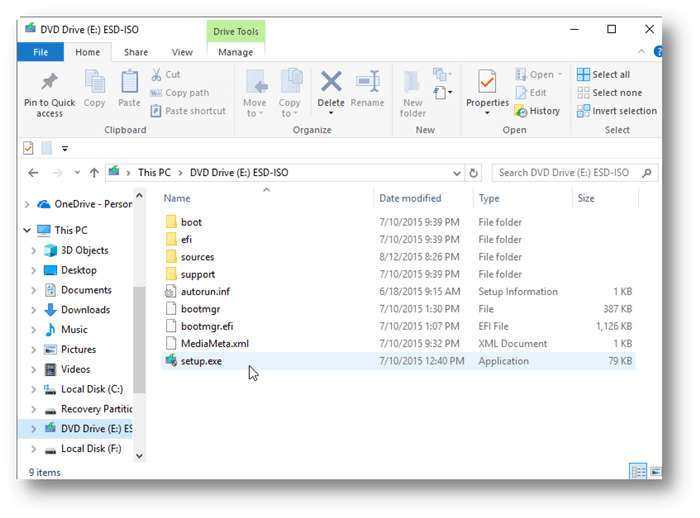Switch to the Home tab
This screenshot has height=518, width=700.
click(x=88, y=52)
